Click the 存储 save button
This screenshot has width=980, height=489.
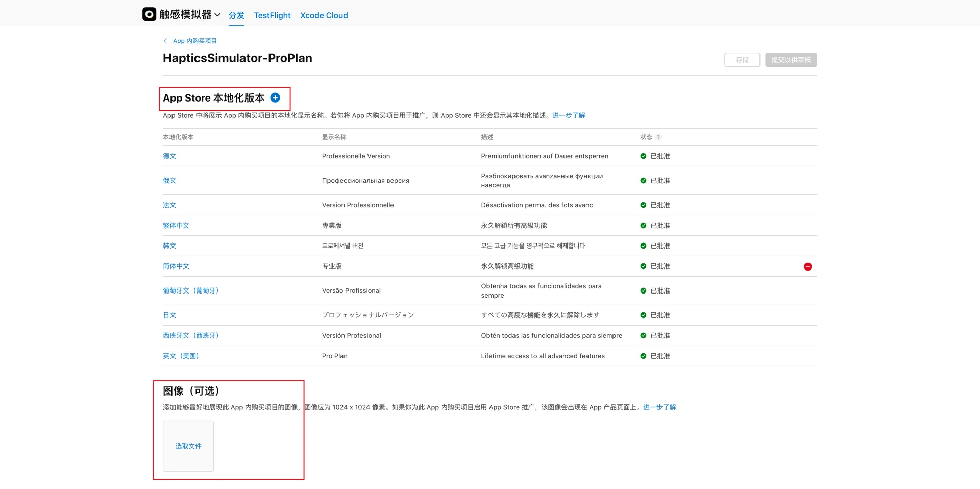742,60
